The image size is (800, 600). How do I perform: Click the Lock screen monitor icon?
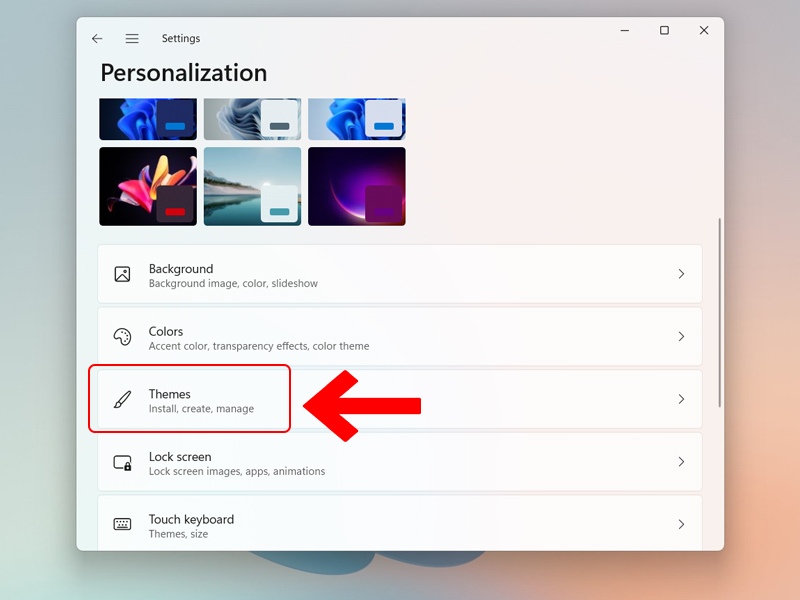tap(122, 463)
